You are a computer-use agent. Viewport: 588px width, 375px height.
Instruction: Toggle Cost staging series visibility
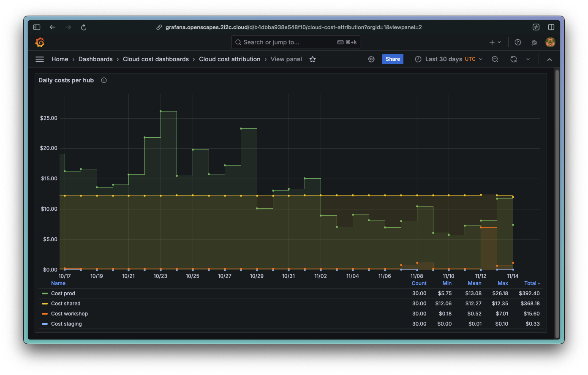pyautogui.click(x=66, y=323)
